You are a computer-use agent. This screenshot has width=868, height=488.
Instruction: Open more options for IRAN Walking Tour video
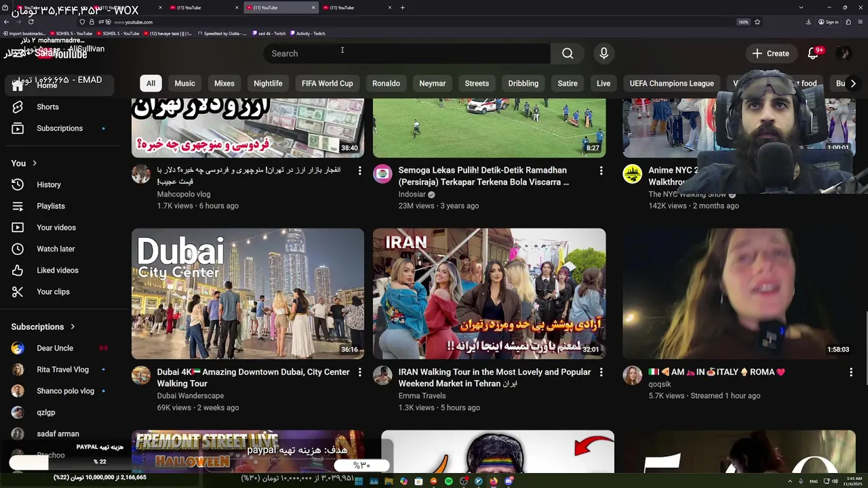[601, 372]
